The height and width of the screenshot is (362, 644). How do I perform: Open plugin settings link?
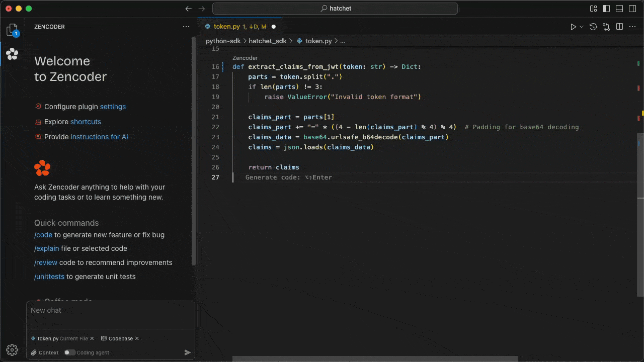(113, 107)
